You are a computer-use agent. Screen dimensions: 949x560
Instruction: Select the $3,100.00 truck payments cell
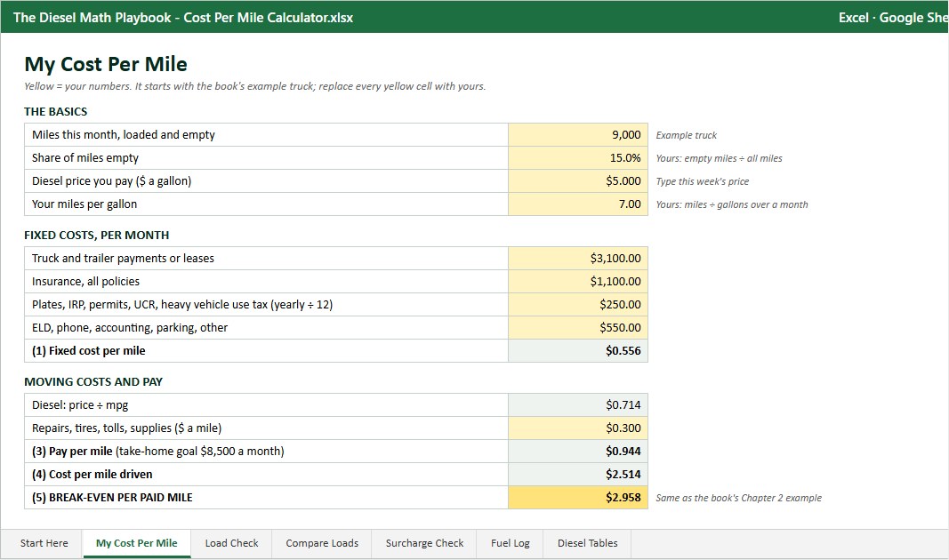coord(578,259)
